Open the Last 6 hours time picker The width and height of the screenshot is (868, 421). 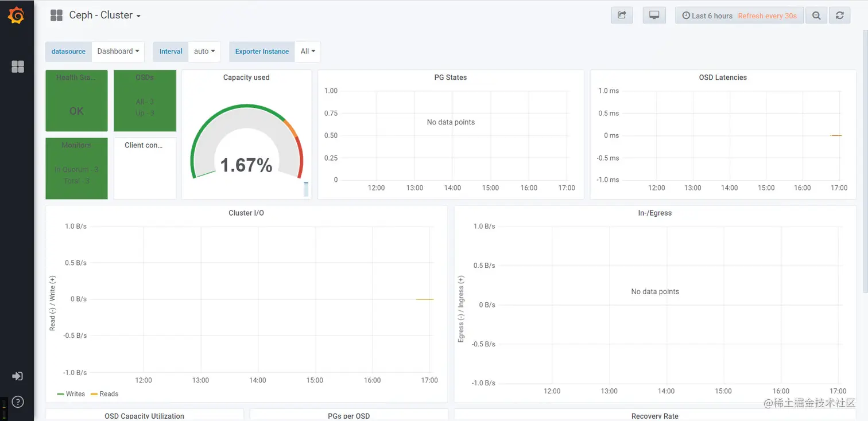point(707,16)
